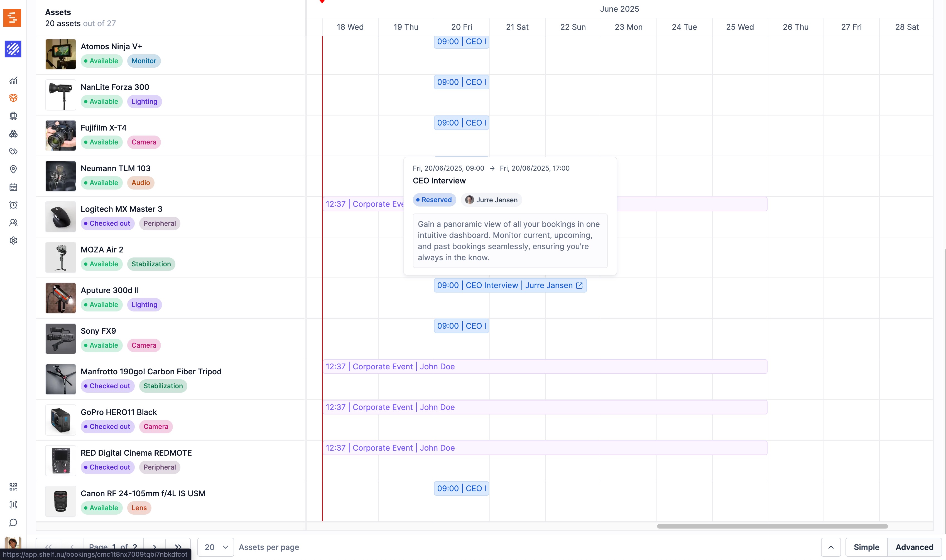Open the Team members icon in sidebar
This screenshot has width=946, height=560.
[x=13, y=223]
